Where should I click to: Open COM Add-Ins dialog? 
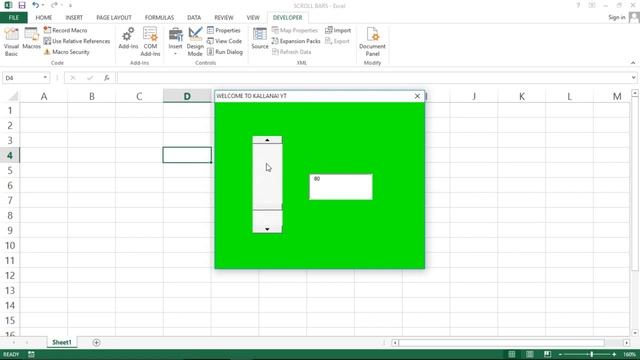[x=150, y=42]
